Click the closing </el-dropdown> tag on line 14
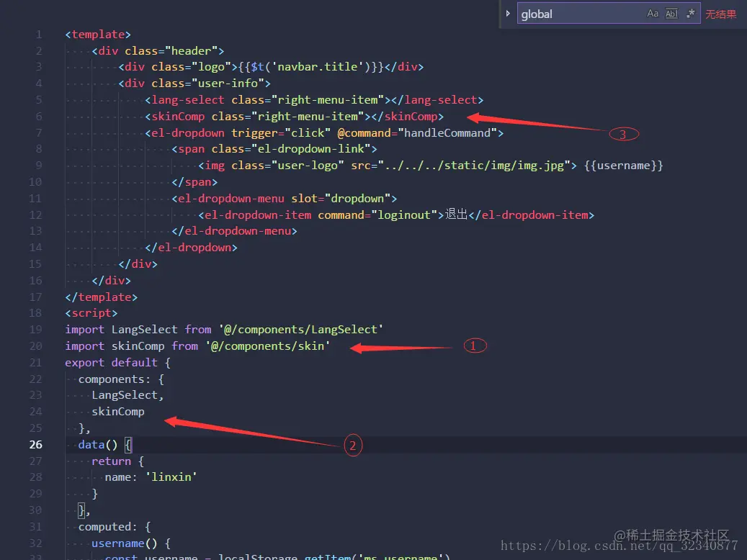Image resolution: width=747 pixels, height=560 pixels. [x=191, y=248]
